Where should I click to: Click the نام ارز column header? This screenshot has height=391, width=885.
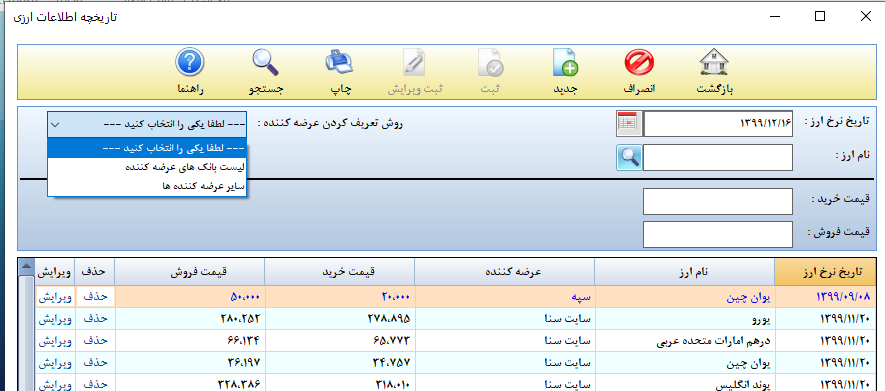pos(685,273)
